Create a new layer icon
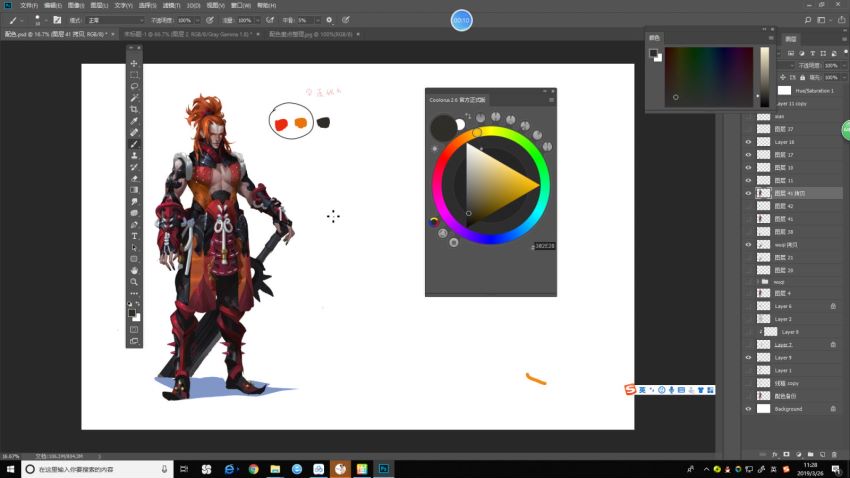Screen dimensions: 850x478 [x=822, y=454]
